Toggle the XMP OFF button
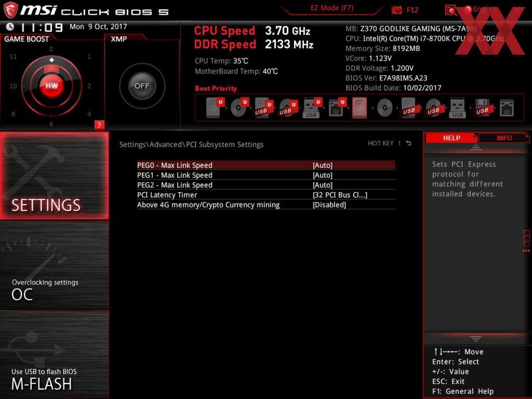The image size is (532, 399). [142, 86]
